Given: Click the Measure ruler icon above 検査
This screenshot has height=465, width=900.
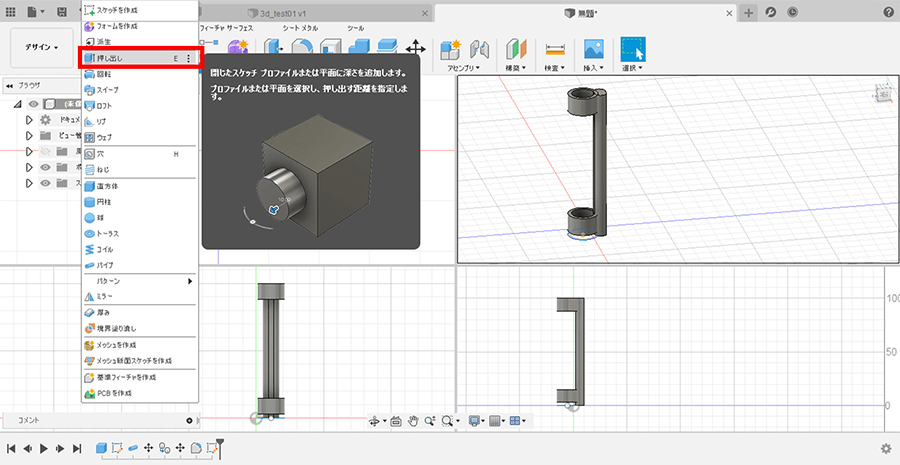Looking at the screenshot, I should tap(554, 49).
